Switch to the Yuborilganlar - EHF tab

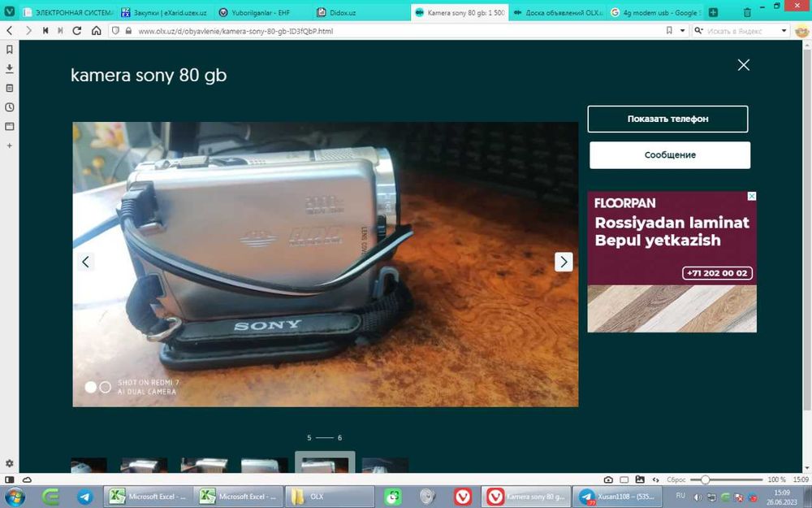[x=262, y=12]
